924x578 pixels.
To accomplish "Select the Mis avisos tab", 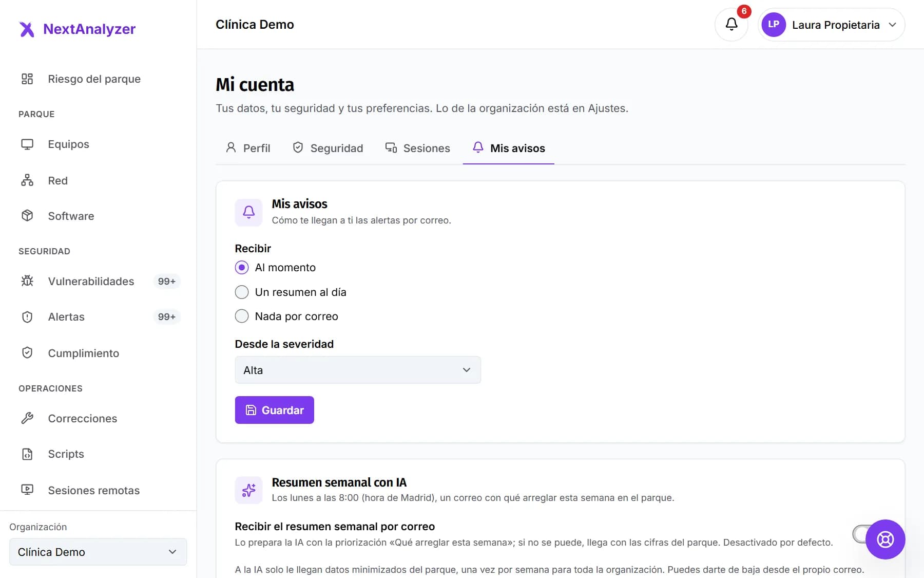I will tap(508, 148).
